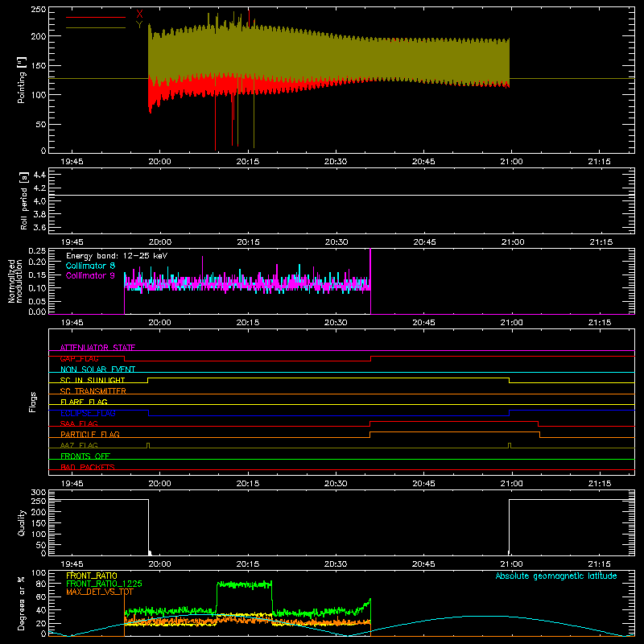This screenshot has width=644, height=644.
Task: Select the 'Quality' axis label
Action: click(x=22, y=522)
